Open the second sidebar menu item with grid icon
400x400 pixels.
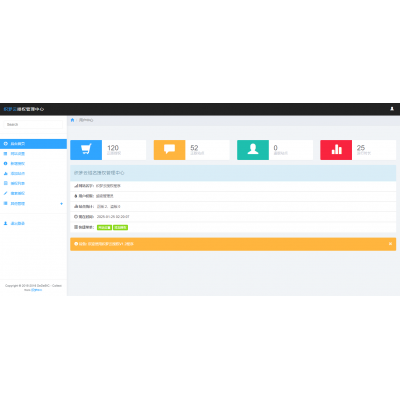[33, 154]
